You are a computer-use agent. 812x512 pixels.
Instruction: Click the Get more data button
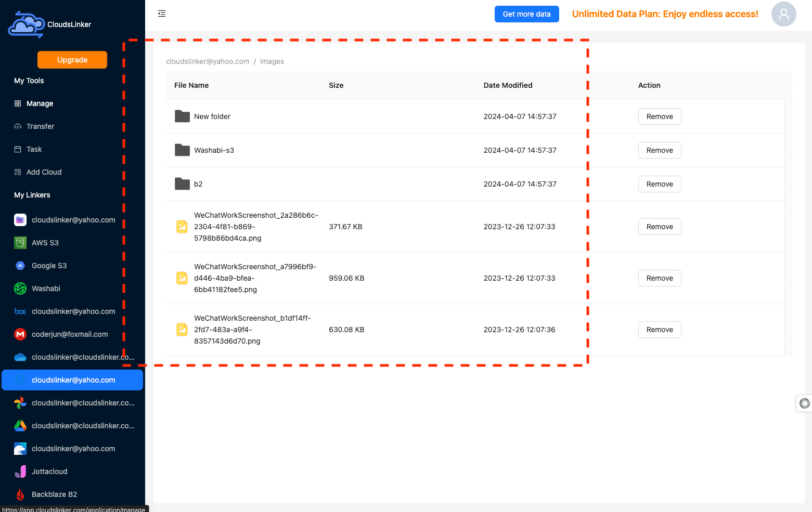[526, 14]
